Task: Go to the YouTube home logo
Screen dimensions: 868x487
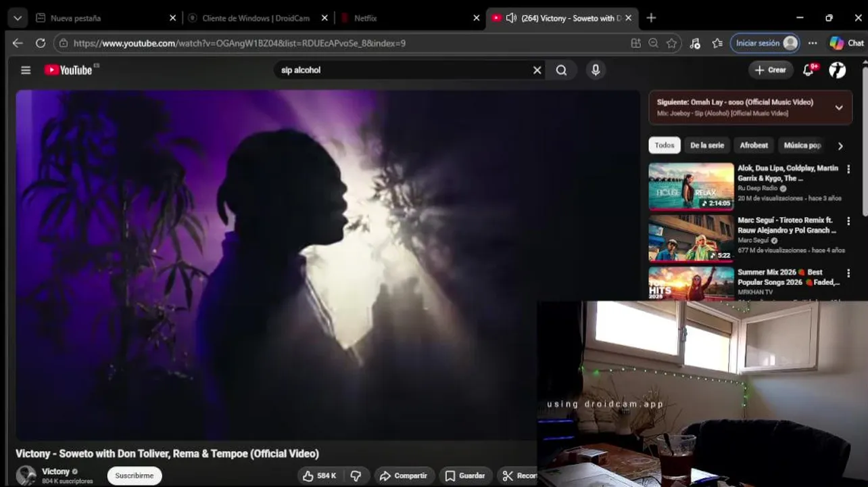Action: point(68,70)
